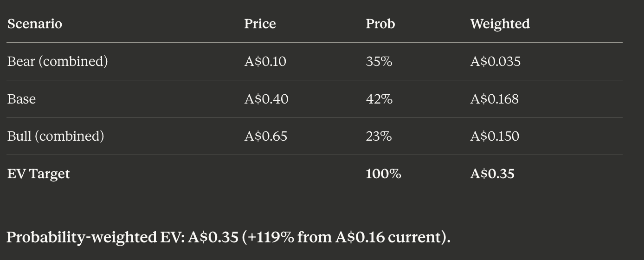Select the Bull (combined) scenario cell
This screenshot has width=644, height=260.
[56, 136]
